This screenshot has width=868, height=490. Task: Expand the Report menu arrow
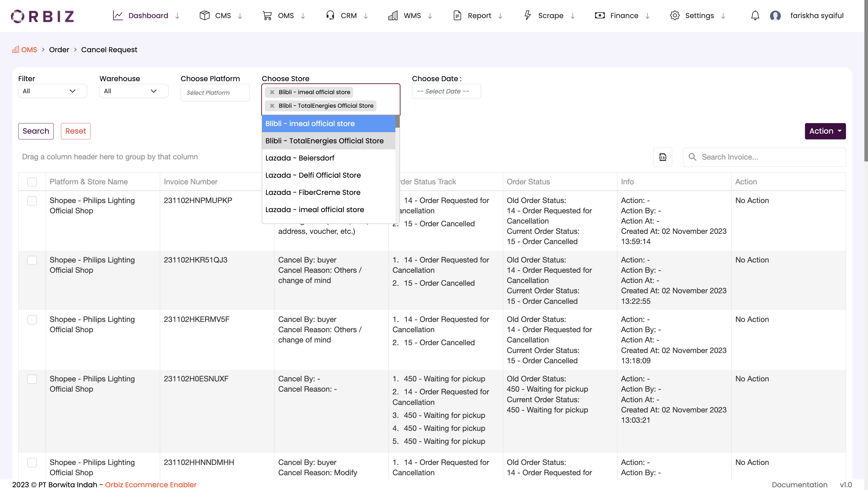coord(500,16)
